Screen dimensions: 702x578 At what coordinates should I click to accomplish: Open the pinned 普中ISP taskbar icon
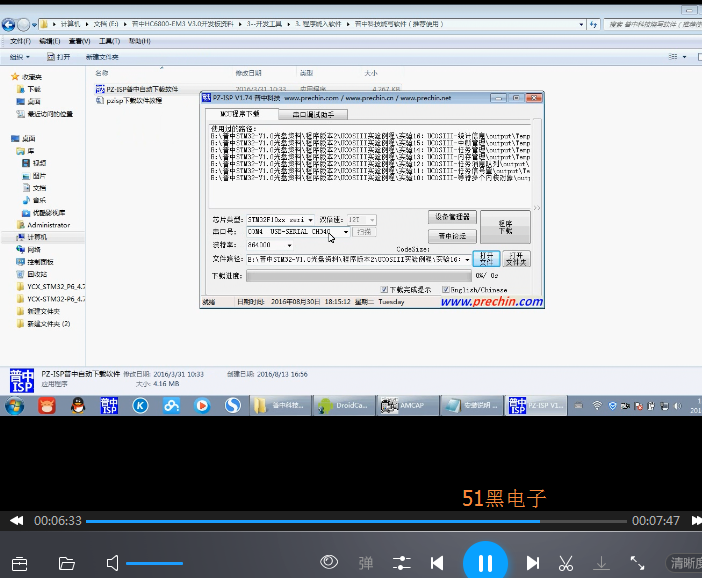pos(109,406)
